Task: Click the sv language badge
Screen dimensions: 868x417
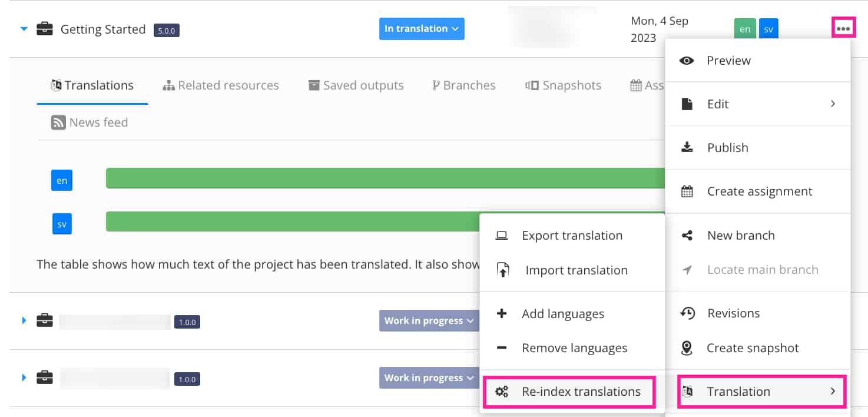Action: [768, 28]
